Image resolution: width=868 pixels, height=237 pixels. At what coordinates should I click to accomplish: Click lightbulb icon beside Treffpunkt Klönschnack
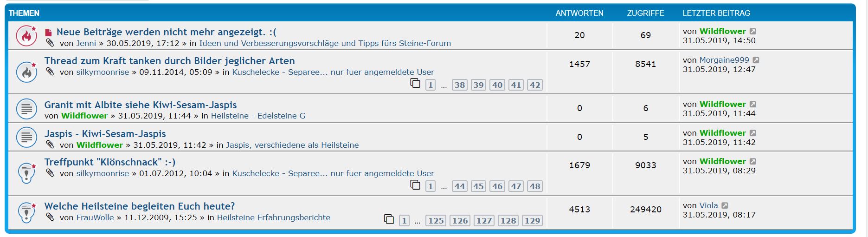[27, 173]
